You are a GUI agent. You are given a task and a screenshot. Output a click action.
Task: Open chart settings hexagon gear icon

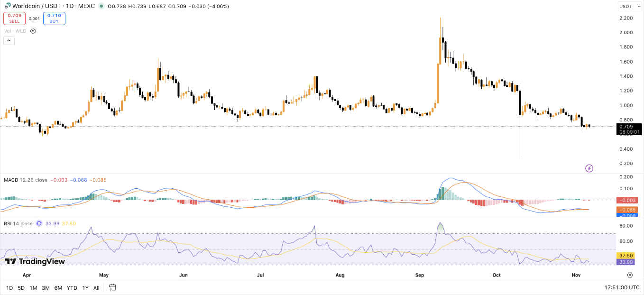pos(630,275)
